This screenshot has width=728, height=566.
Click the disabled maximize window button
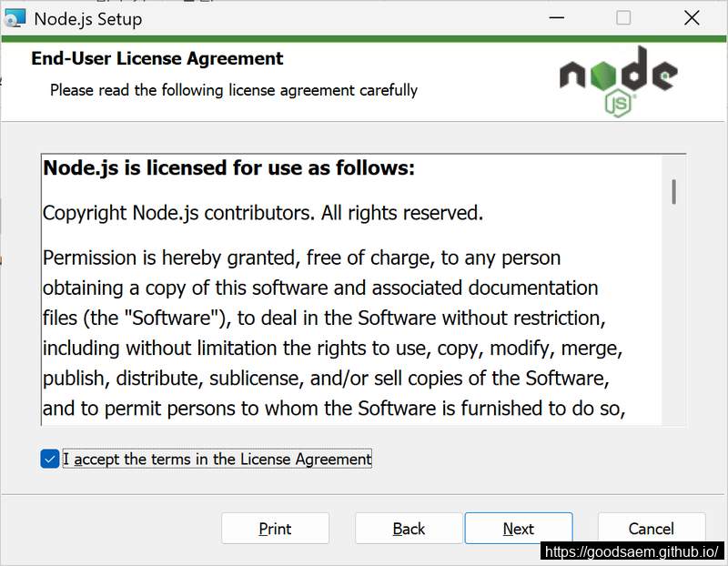click(x=623, y=18)
